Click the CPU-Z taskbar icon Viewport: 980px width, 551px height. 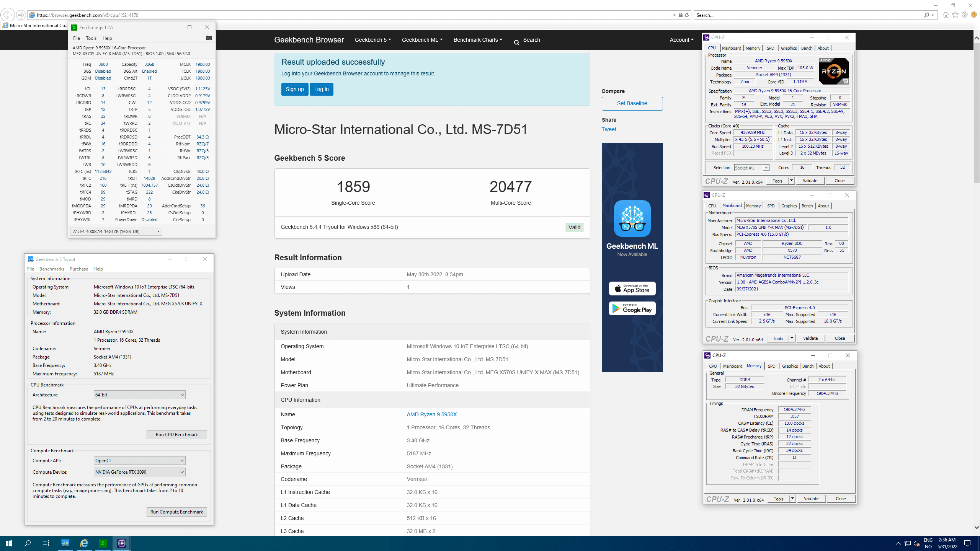(121, 543)
